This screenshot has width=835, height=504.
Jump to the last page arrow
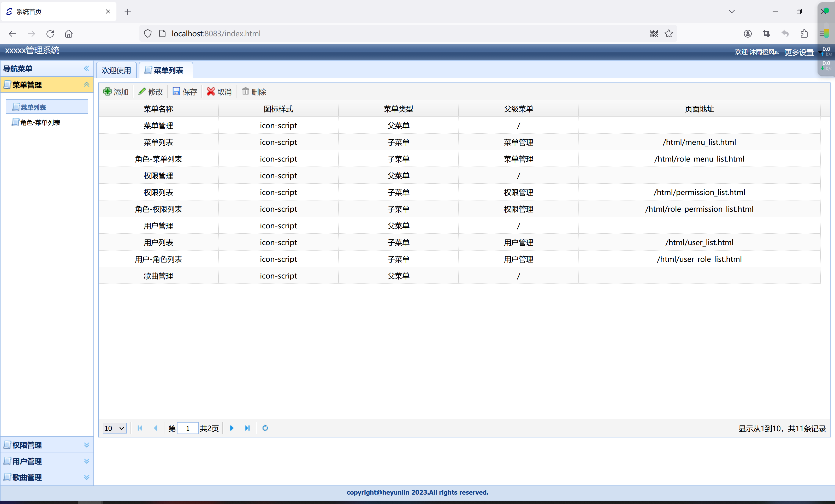tap(247, 428)
